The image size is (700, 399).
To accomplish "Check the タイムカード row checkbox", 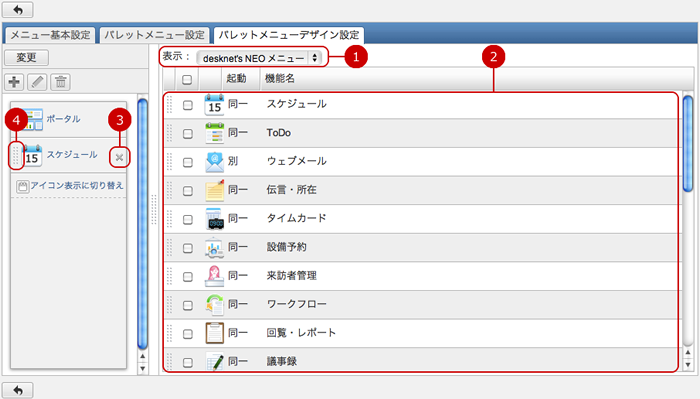I will click(x=188, y=219).
